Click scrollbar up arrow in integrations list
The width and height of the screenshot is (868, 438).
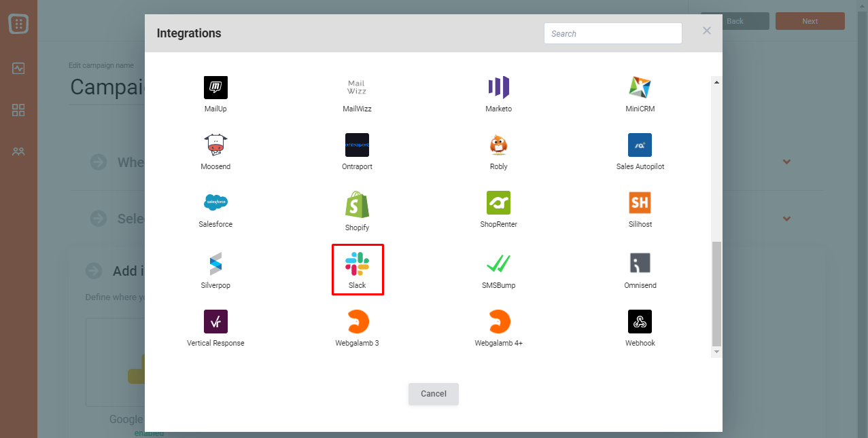[x=716, y=81]
